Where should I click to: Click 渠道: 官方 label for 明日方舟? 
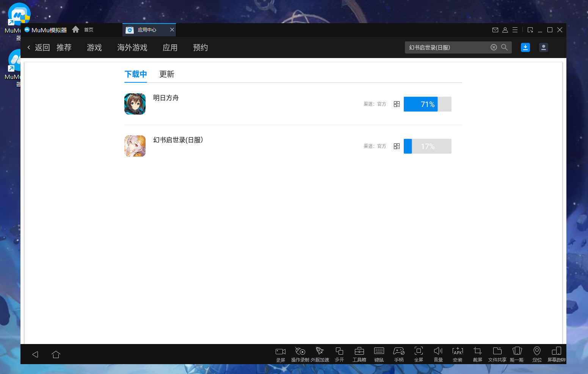(x=375, y=104)
